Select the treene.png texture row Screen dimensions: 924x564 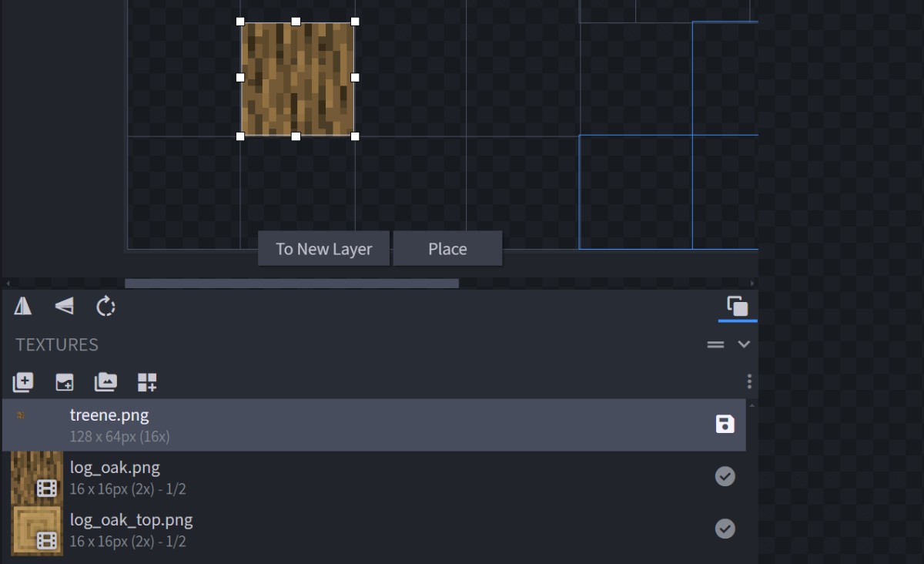373,425
